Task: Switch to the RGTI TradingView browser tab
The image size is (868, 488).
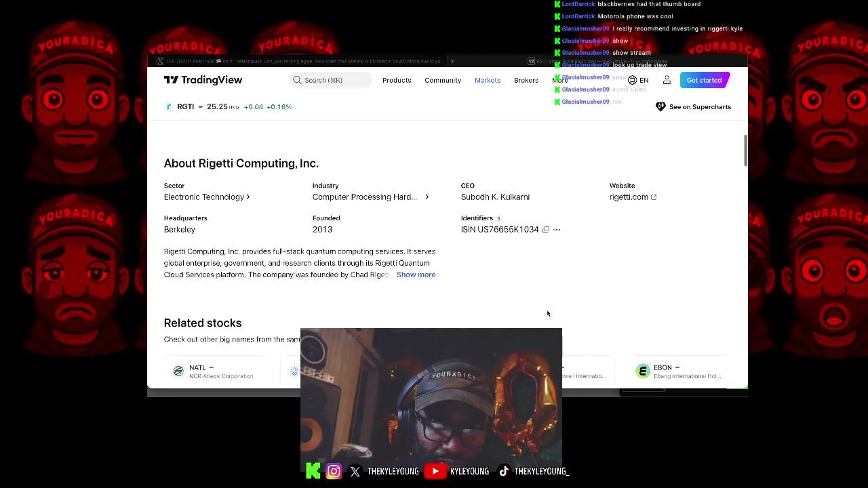Action: [x=597, y=61]
